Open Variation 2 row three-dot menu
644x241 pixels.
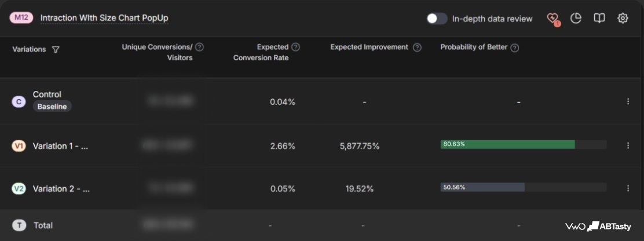point(628,188)
